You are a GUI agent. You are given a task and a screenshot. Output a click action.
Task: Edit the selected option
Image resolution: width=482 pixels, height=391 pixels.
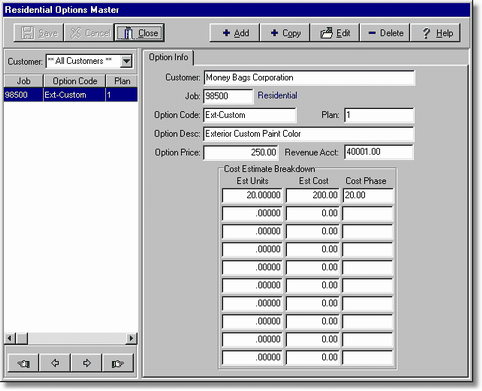point(335,33)
